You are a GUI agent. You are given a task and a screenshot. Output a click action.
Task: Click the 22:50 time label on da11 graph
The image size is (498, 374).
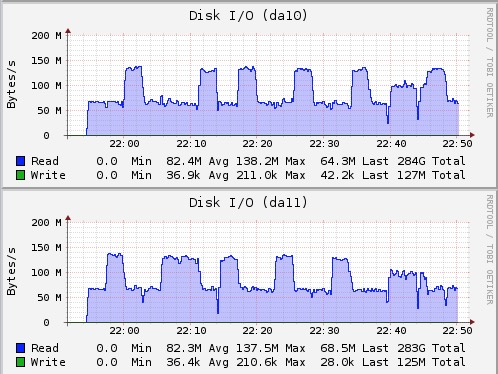pyautogui.click(x=457, y=331)
